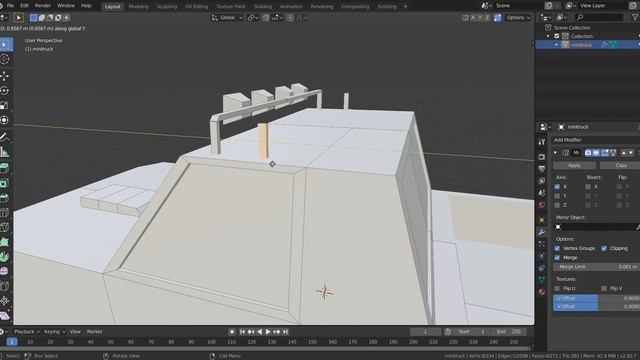This screenshot has height=360, width=640.
Task: Activate the Select Box tool
Action: coord(5,44)
